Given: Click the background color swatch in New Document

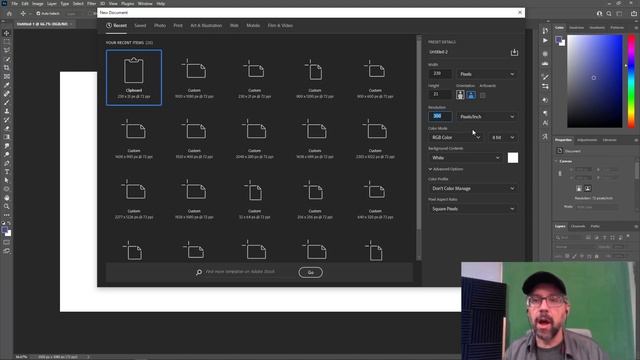Looking at the screenshot, I should [513, 158].
